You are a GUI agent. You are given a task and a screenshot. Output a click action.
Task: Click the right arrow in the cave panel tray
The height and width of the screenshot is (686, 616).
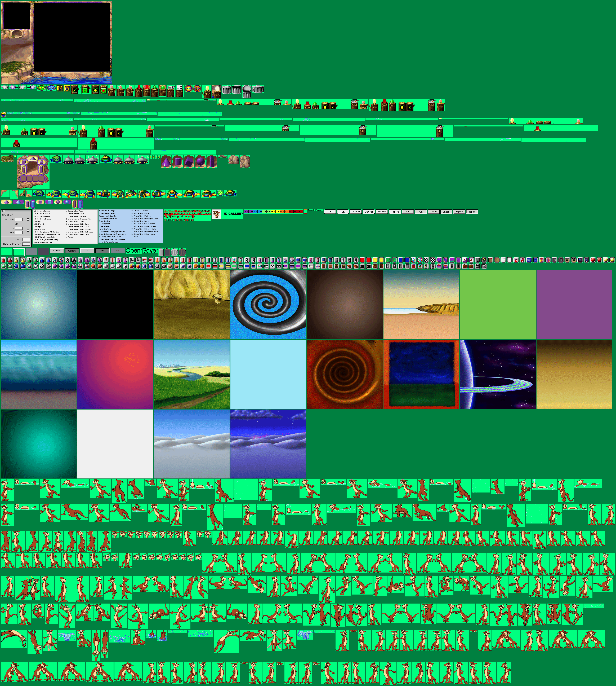[46, 178]
